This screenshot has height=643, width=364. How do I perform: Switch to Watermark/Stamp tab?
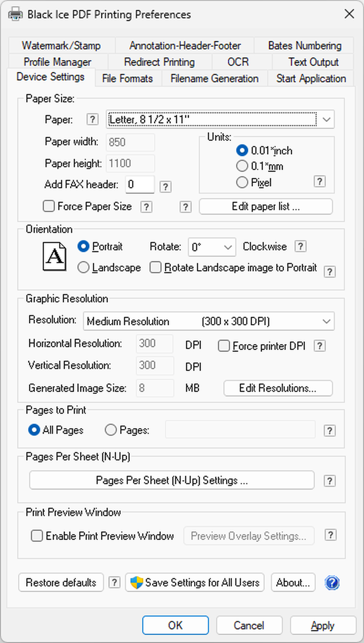coord(61,46)
